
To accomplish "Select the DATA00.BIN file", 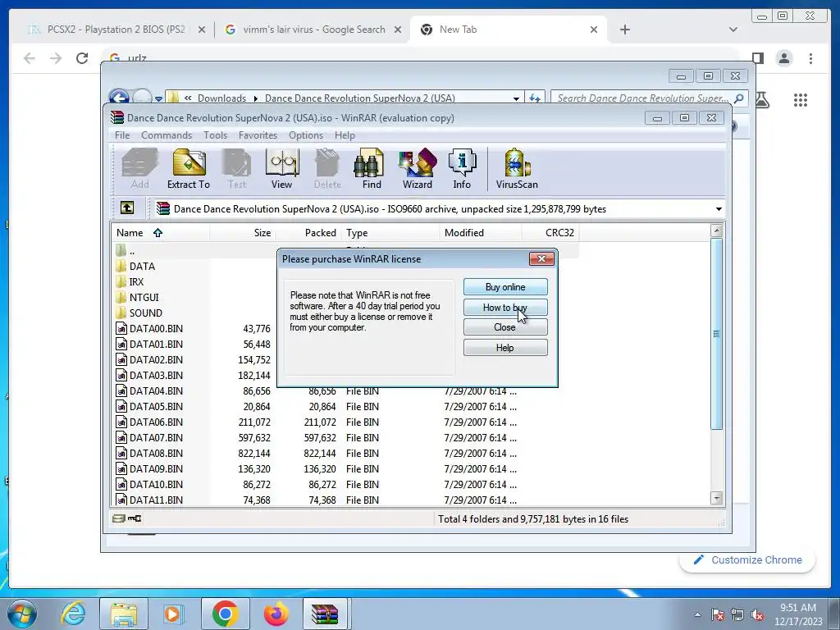I will point(156,328).
